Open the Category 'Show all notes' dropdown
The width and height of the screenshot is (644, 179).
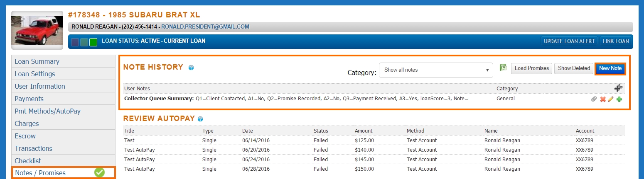tap(436, 70)
